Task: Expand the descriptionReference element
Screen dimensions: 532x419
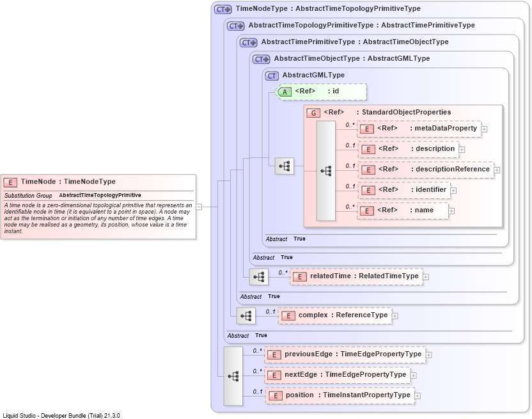Action: coord(497,170)
